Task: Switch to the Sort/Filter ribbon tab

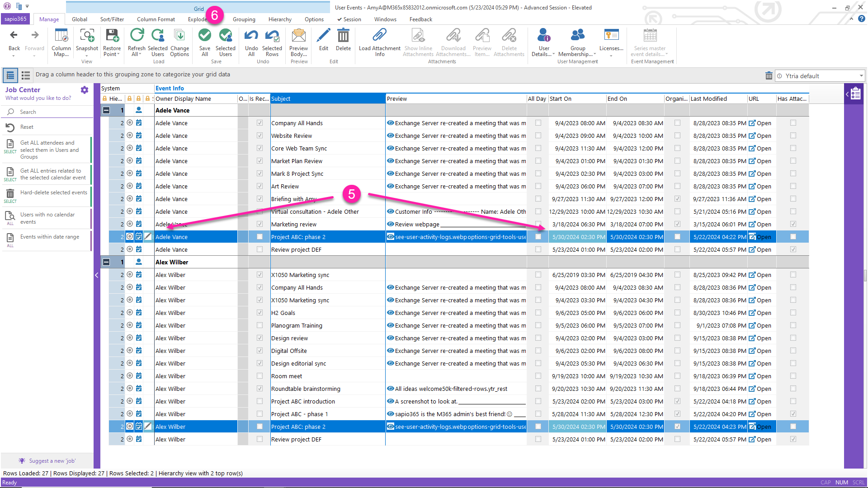Action: (x=112, y=19)
